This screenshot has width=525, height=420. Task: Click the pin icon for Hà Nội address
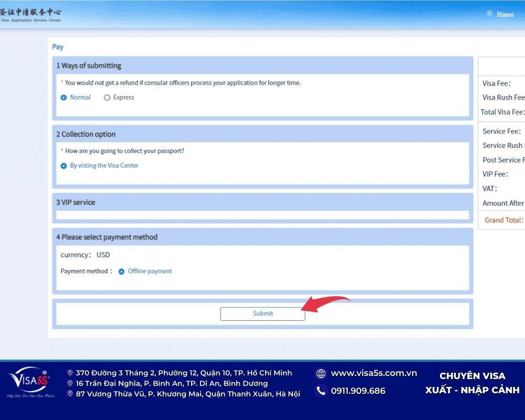(70, 394)
